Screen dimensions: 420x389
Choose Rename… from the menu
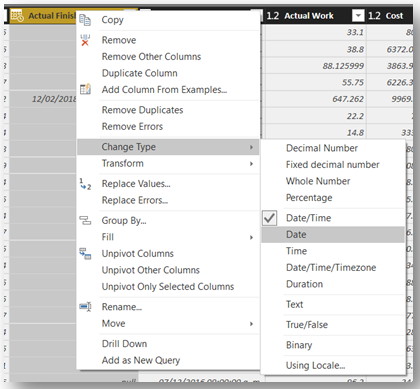pyautogui.click(x=168, y=307)
